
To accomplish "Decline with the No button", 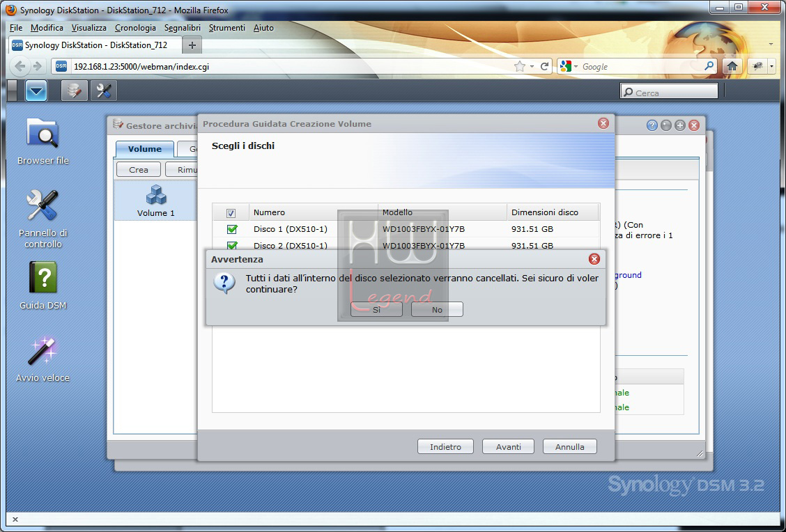I will 437,310.
